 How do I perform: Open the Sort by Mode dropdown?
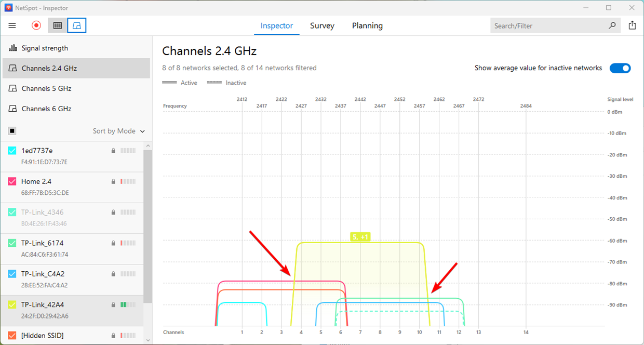118,130
